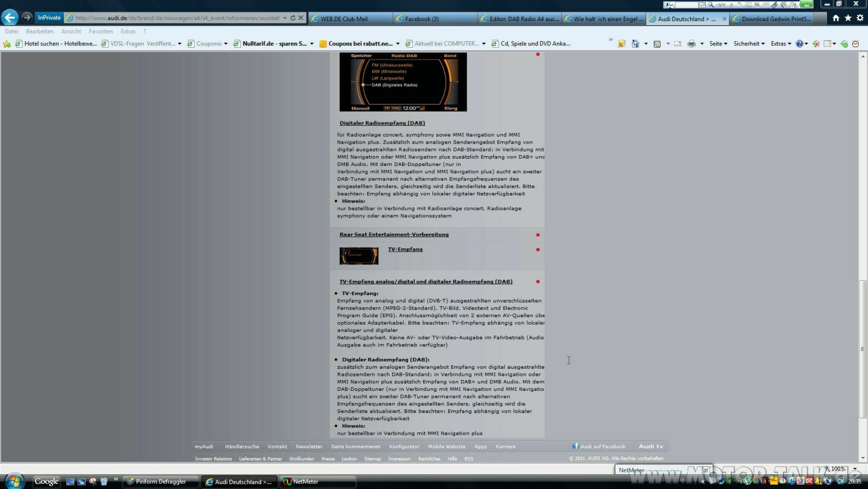Expand the Nulltarif.de bookmark dropdown
This screenshot has width=868, height=489.
(312, 44)
